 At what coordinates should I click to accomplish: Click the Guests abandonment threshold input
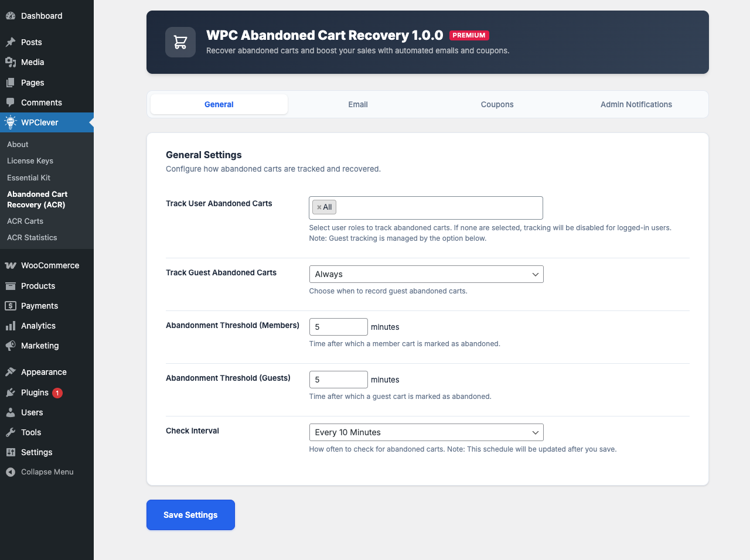coord(338,380)
